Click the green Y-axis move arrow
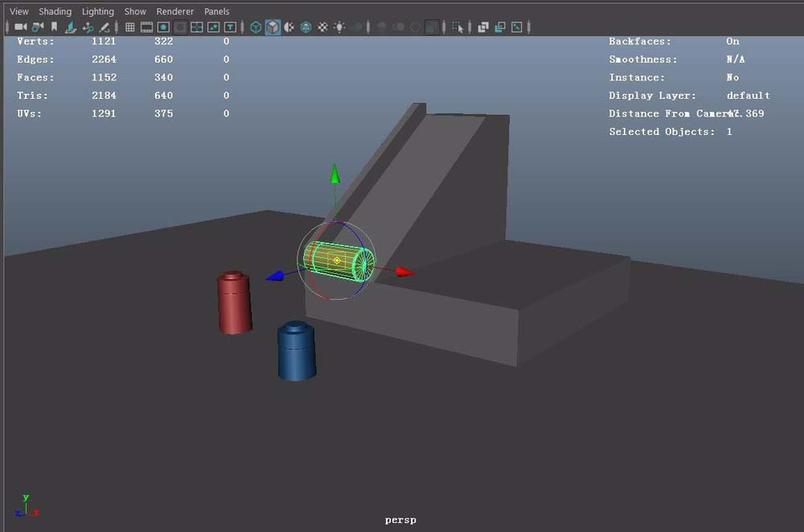Image resolution: width=804 pixels, height=532 pixels. coord(335,174)
